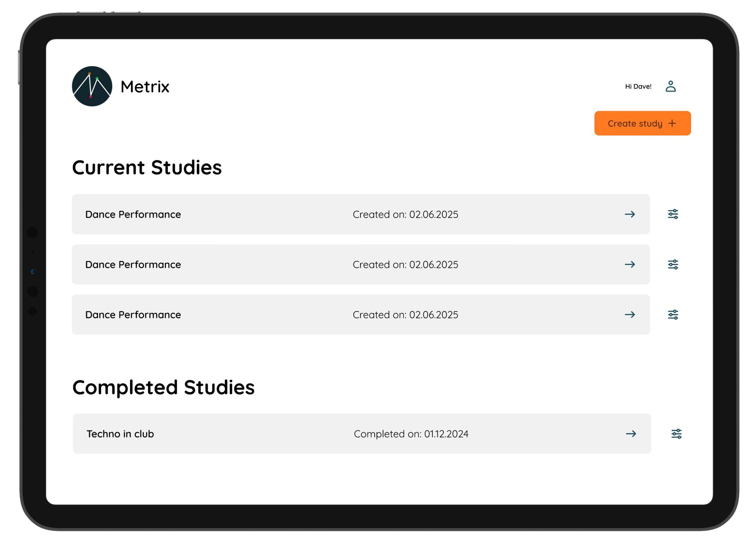This screenshot has height=541, width=756.
Task: Open settings sliders for third Dance Performance
Action: coord(673,315)
